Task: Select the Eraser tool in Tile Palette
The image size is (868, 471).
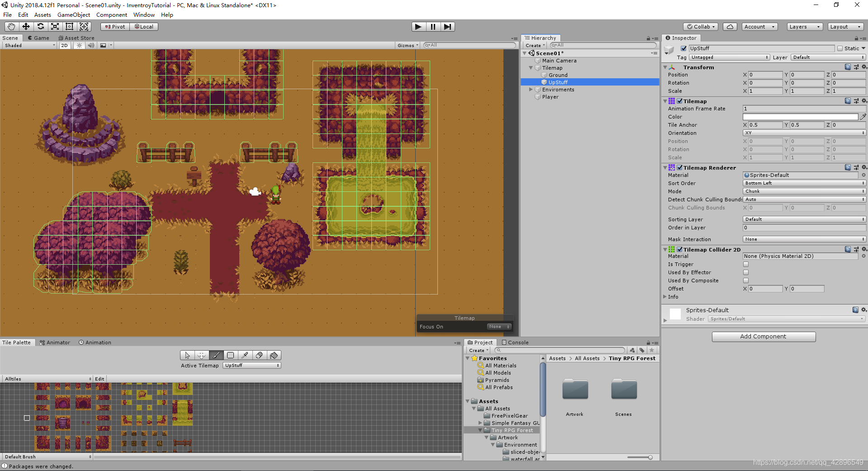Action: click(x=260, y=355)
